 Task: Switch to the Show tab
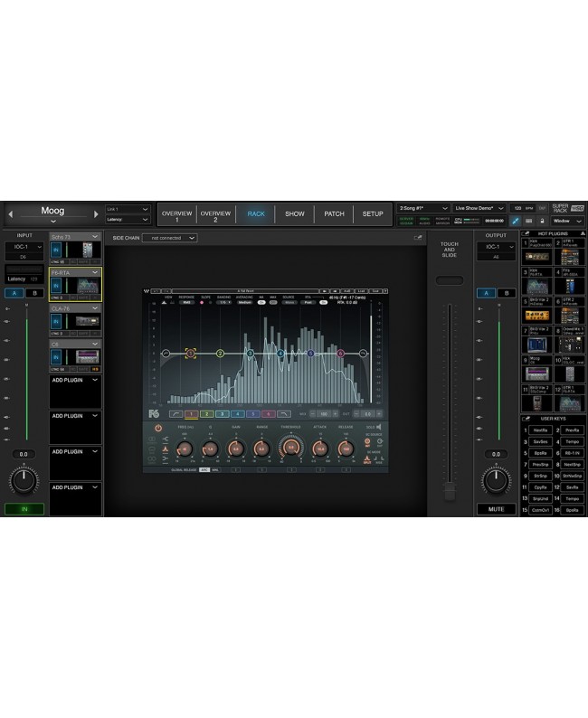[x=295, y=214]
